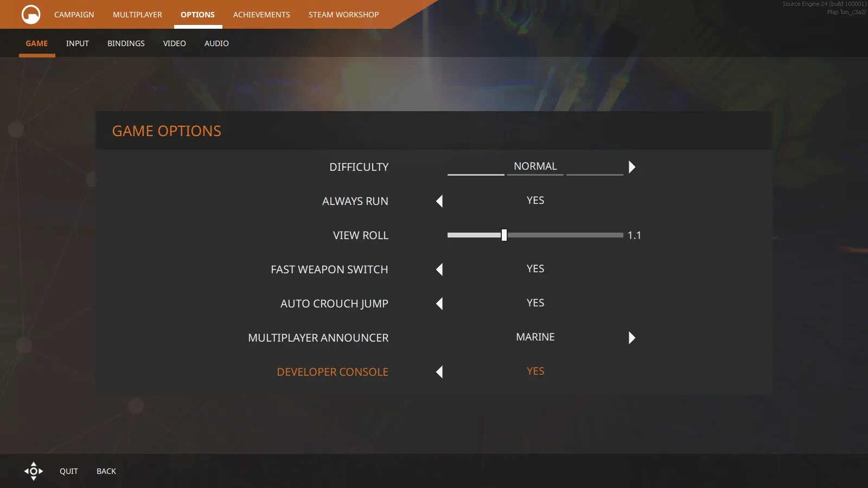Switch to the Input tab
The height and width of the screenshot is (488, 868).
pyautogui.click(x=78, y=43)
